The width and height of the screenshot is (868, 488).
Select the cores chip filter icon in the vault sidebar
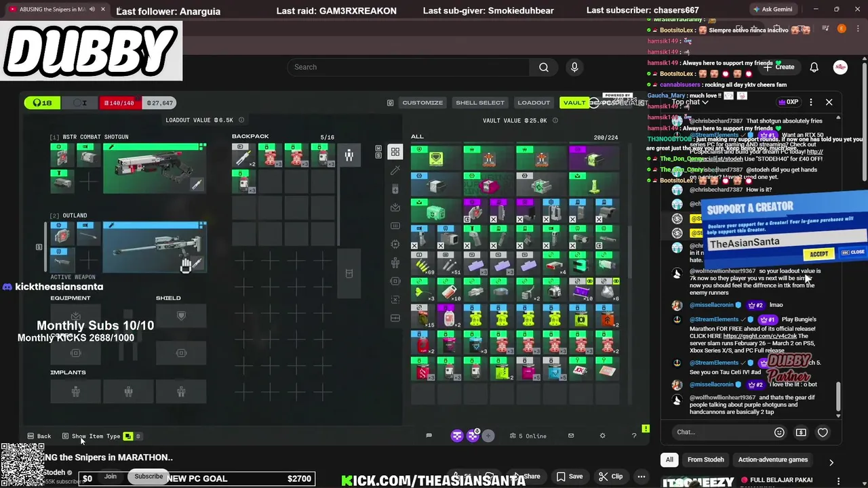click(395, 244)
